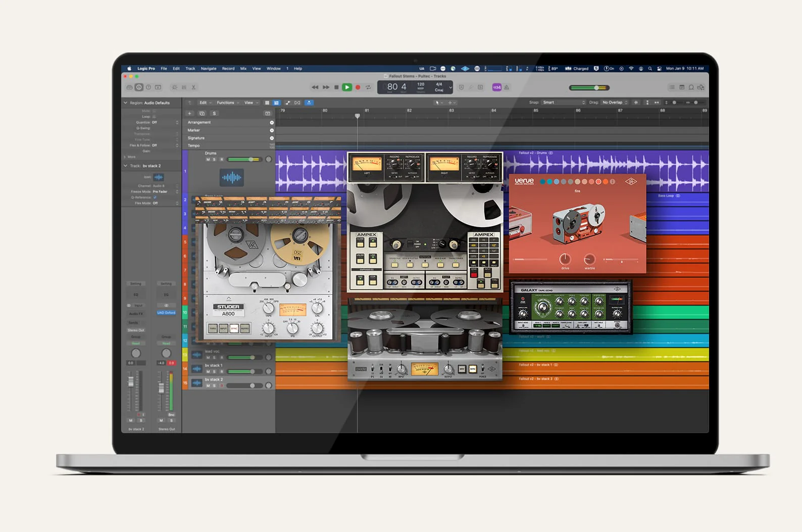This screenshot has width=802, height=532.
Task: Click the Scissors editors icon
Action: (x=193, y=87)
